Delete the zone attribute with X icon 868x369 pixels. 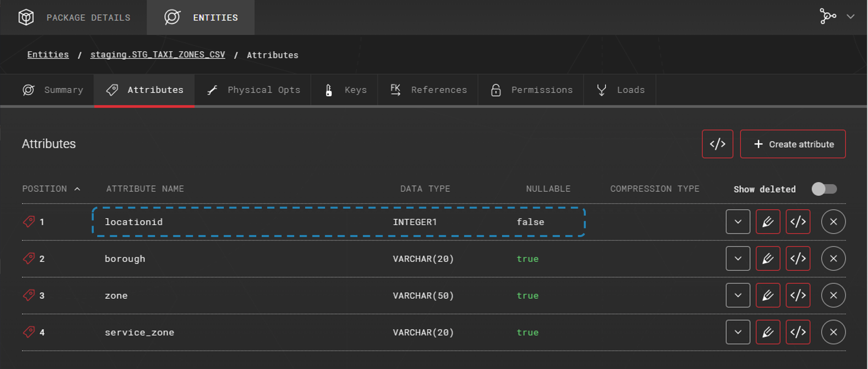(x=833, y=295)
